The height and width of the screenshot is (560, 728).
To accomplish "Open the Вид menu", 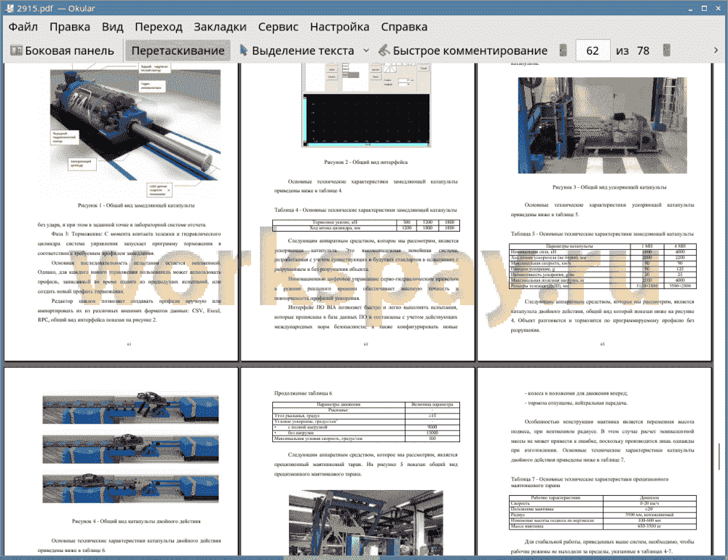I will coord(112,27).
